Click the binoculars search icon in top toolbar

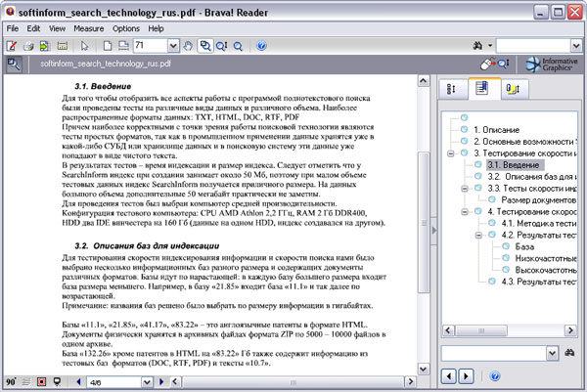click(477, 46)
